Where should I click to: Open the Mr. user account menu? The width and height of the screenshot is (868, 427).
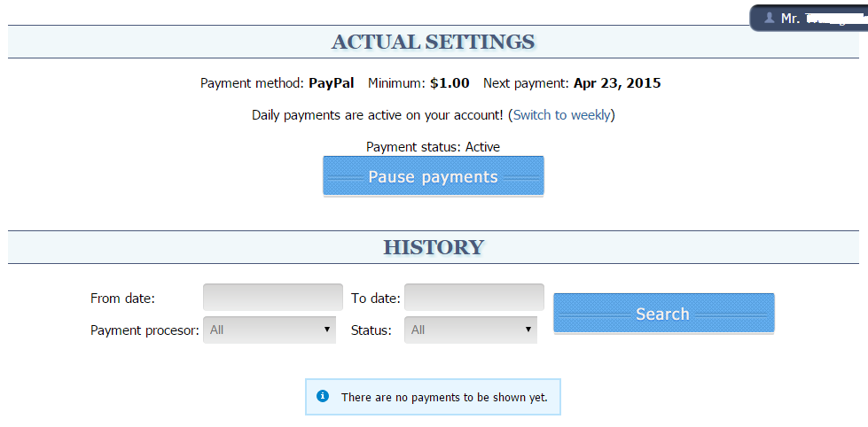click(809, 19)
